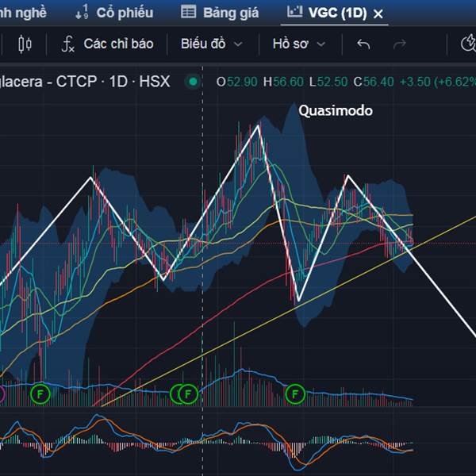Open Các chỉ báo indicators menu
The height and width of the screenshot is (476, 476).
pyautogui.click(x=118, y=44)
